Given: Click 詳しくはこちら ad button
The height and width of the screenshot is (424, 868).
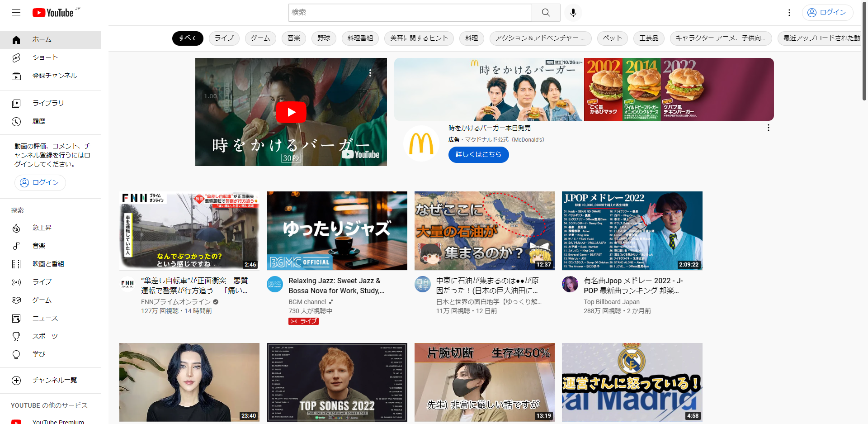Looking at the screenshot, I should tap(478, 155).
